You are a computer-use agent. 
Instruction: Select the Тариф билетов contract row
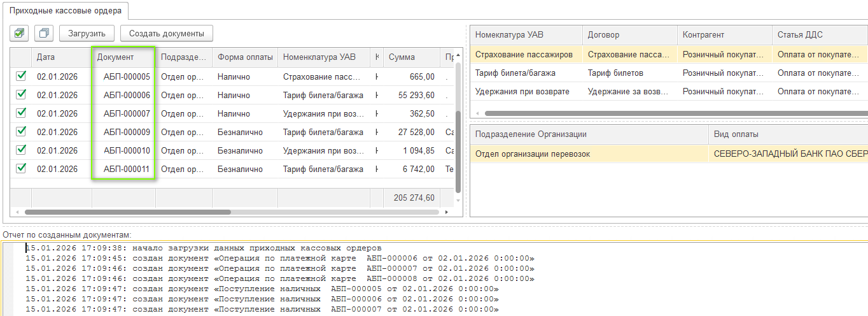615,73
